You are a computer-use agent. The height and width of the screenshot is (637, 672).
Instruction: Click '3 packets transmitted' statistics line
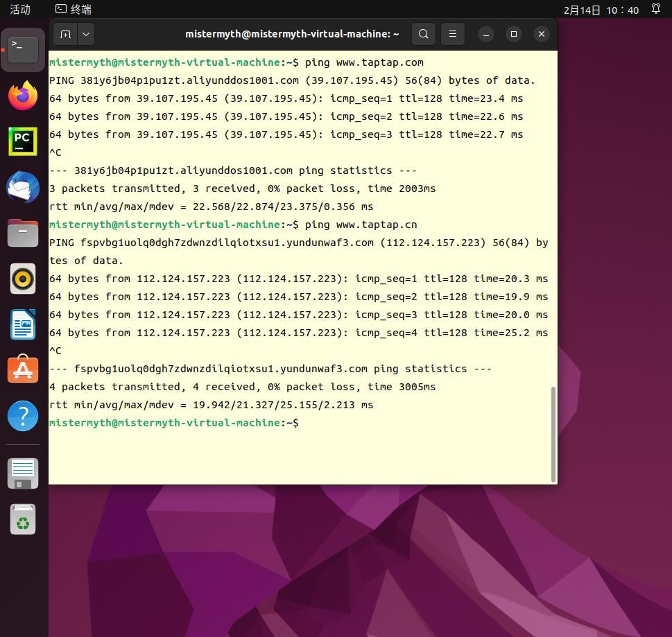click(x=242, y=189)
